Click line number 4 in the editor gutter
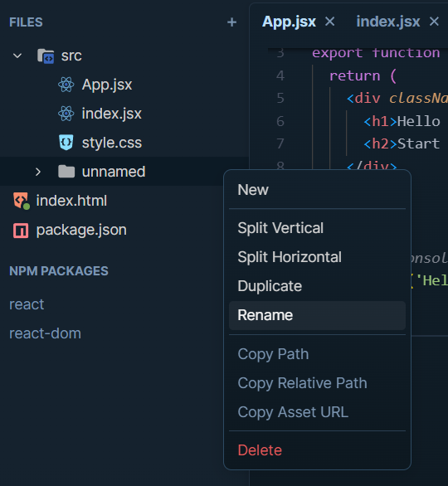 click(280, 75)
